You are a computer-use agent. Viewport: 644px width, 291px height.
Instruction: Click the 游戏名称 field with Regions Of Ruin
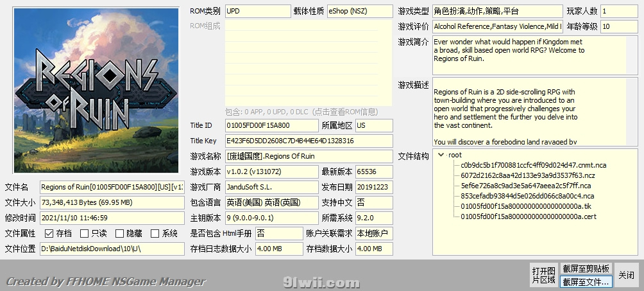[309, 156]
